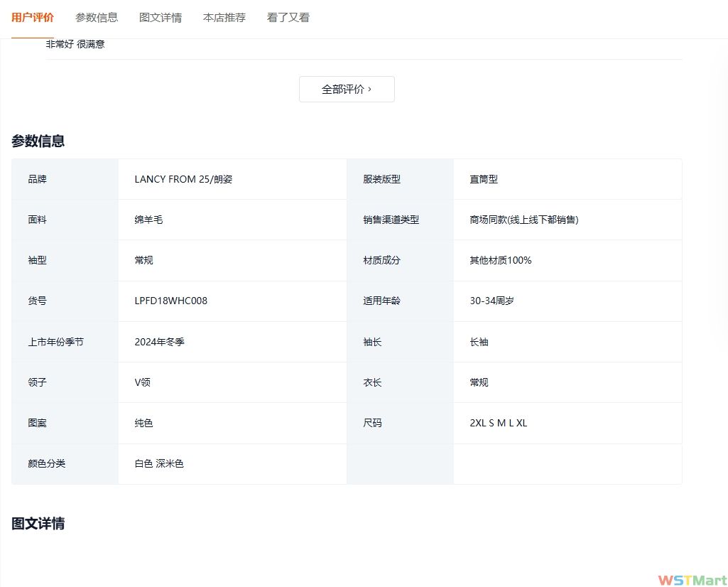
Task: Select the 2024年冬季 season value
Action: tap(160, 342)
